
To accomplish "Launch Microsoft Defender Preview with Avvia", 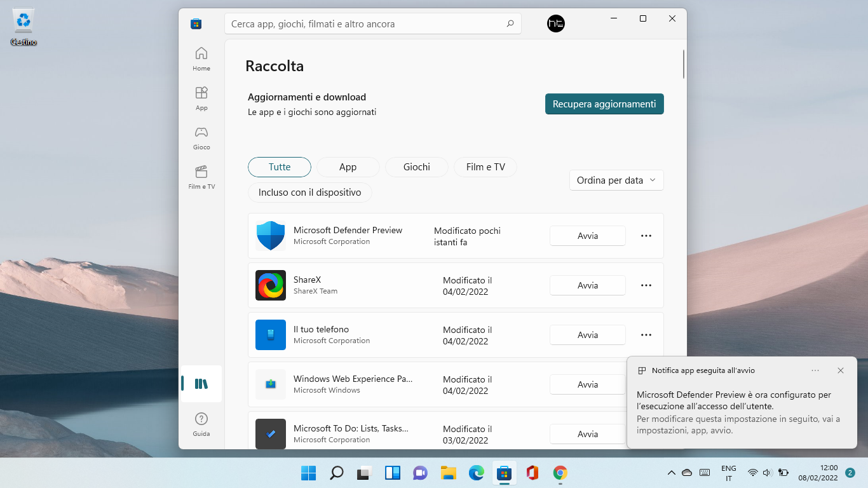I will pyautogui.click(x=588, y=236).
